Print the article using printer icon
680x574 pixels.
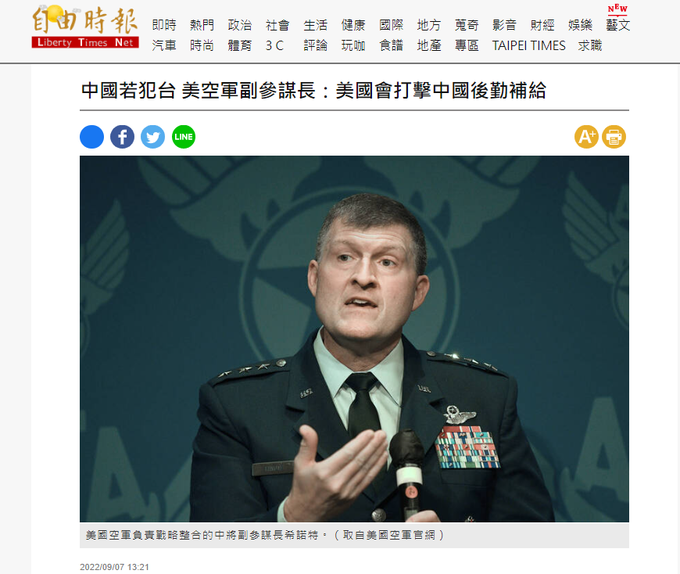614,137
